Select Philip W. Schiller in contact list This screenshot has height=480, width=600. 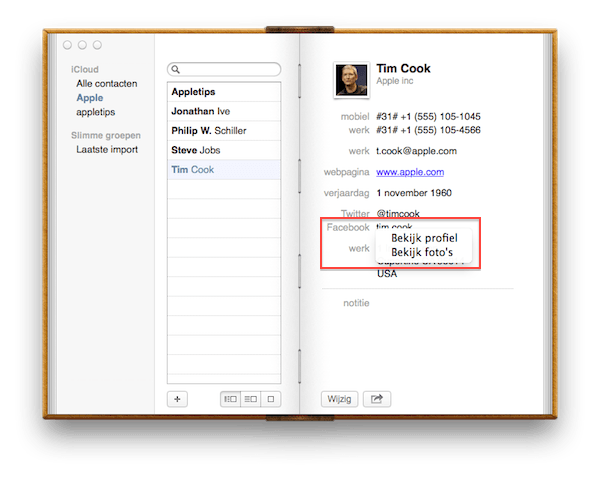[224, 131]
